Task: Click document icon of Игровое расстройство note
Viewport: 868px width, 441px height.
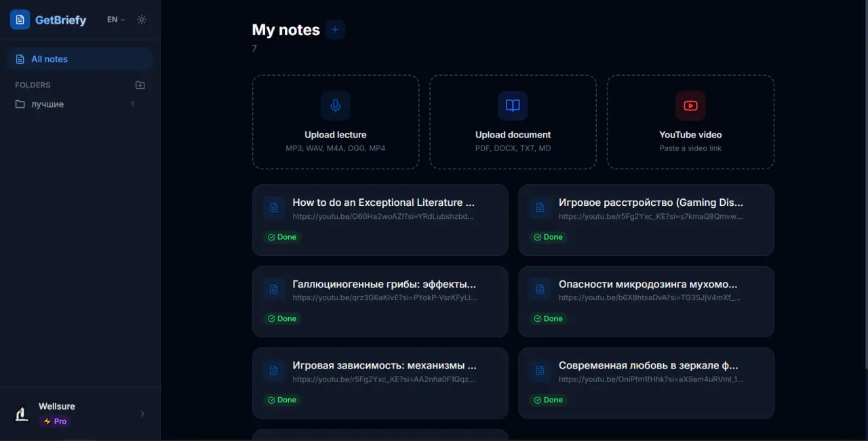Action: pyautogui.click(x=540, y=208)
